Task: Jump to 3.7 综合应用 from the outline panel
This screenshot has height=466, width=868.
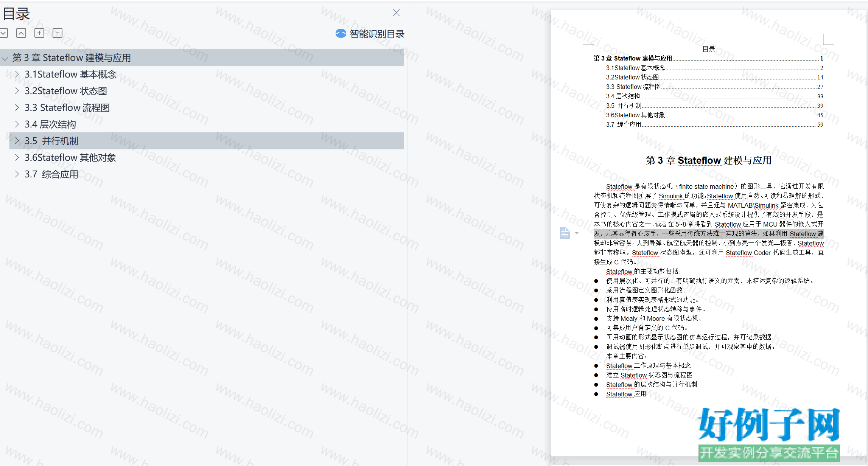Action: [x=51, y=174]
